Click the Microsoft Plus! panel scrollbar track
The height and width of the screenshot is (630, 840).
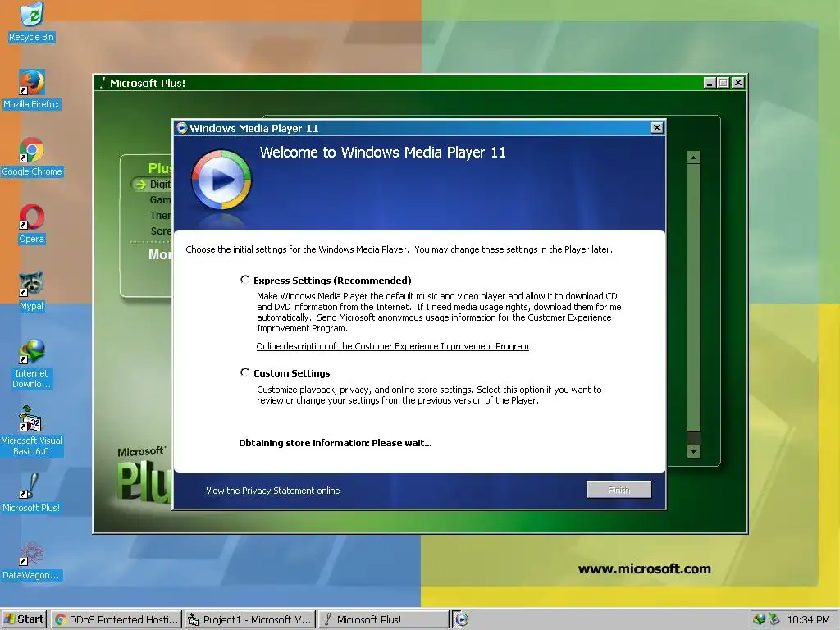click(693, 297)
